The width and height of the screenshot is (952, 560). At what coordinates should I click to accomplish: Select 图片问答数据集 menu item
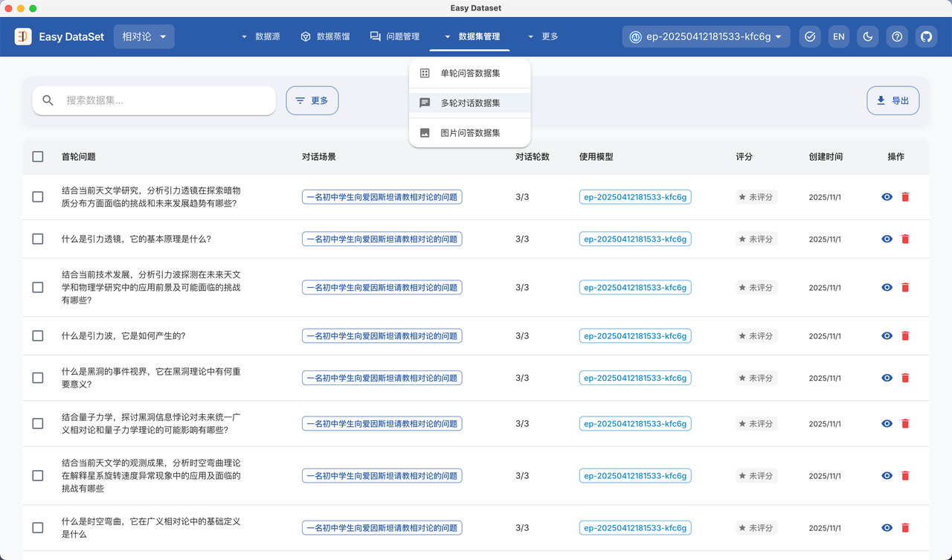(470, 132)
